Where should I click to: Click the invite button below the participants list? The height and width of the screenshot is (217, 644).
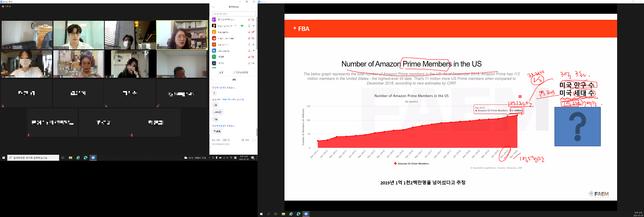coord(221,72)
